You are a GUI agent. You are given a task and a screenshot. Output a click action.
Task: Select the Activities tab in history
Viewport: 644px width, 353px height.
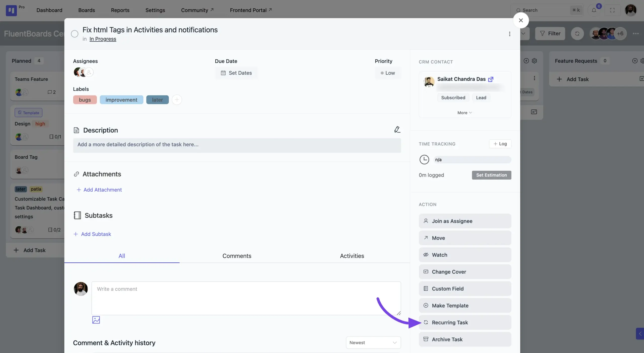coord(352,255)
